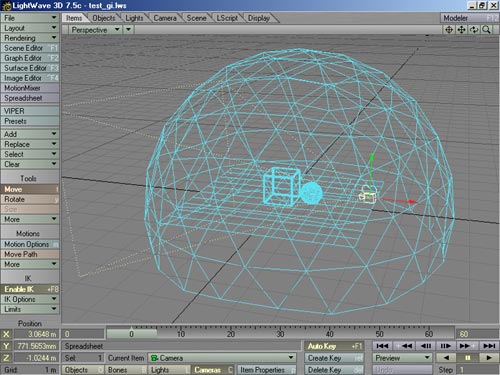Jump to last frame playback button
The width and height of the screenshot is (500, 375).
pyautogui.click(x=489, y=346)
